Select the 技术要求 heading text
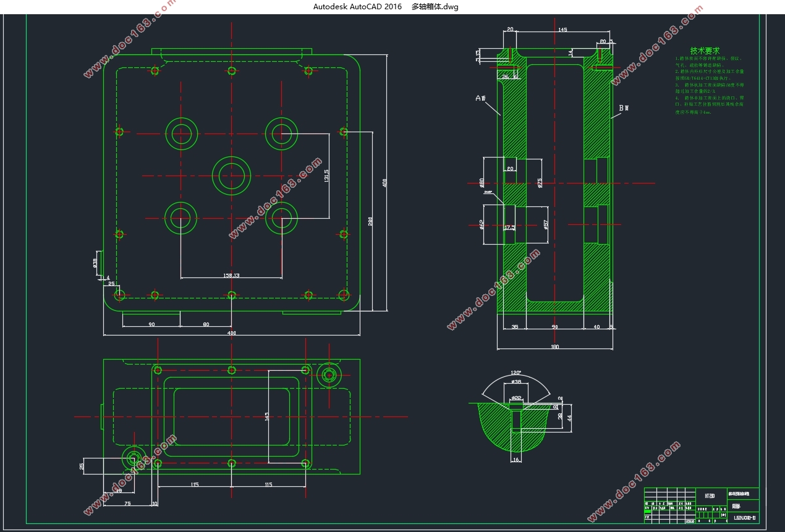 pos(705,51)
